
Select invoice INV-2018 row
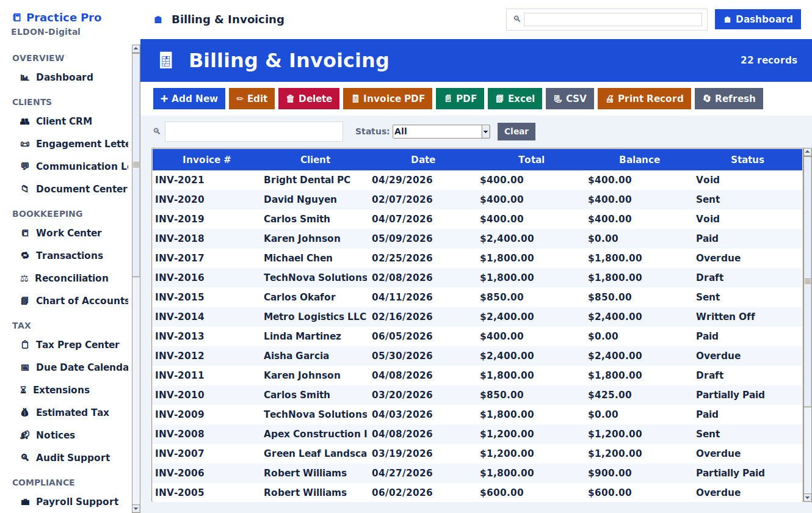[x=477, y=239]
